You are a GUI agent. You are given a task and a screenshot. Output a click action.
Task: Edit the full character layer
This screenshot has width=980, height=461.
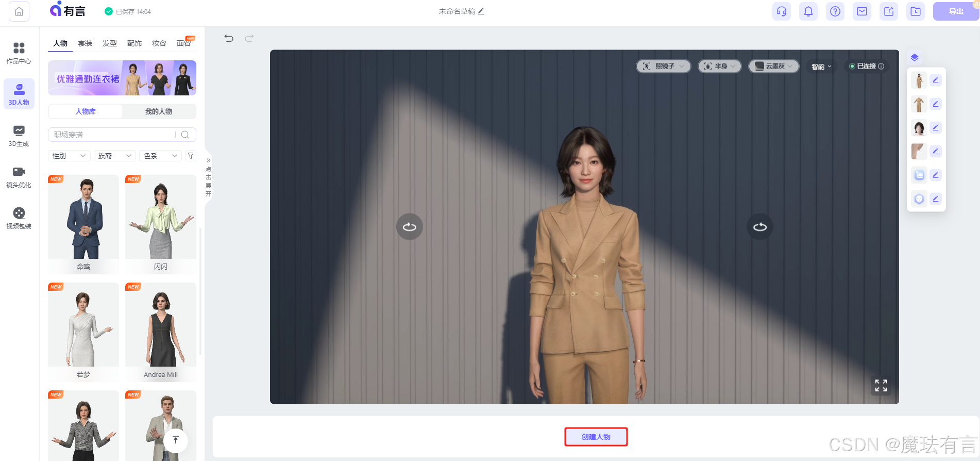tap(936, 80)
